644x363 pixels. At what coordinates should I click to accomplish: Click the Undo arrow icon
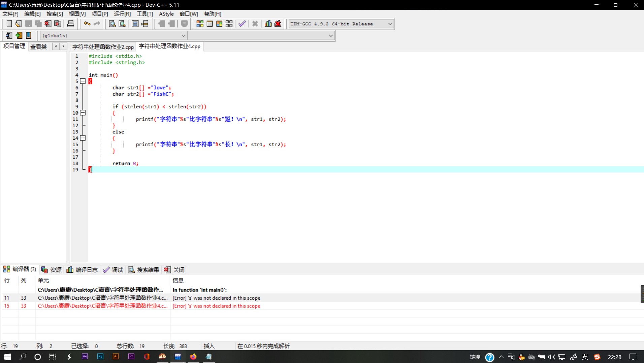coord(87,24)
